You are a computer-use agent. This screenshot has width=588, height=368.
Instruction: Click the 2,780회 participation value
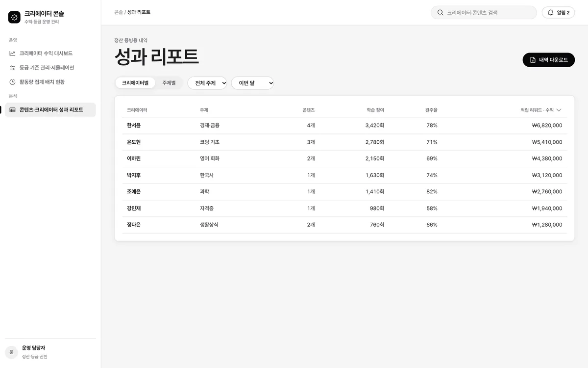click(x=375, y=142)
